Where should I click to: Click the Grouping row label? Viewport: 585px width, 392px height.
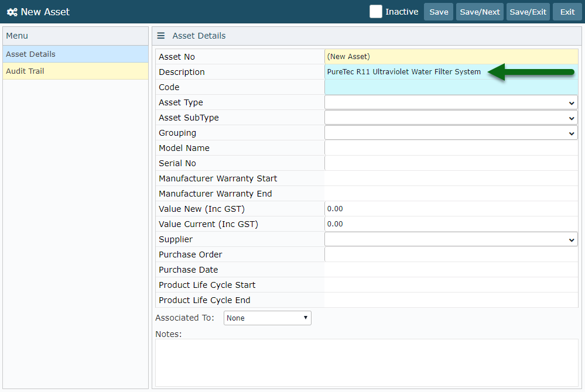coord(177,133)
